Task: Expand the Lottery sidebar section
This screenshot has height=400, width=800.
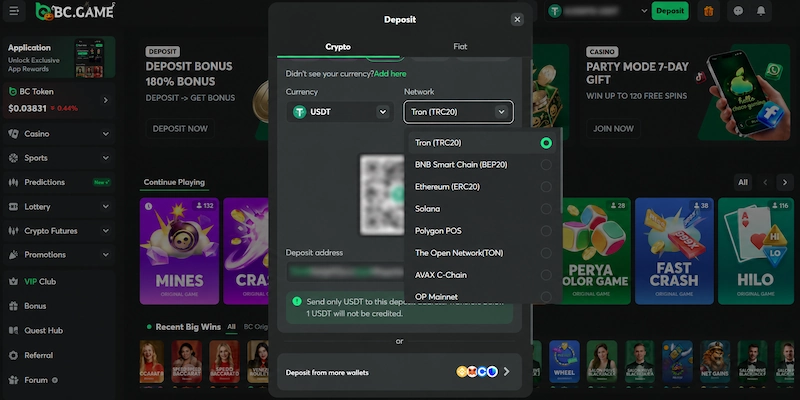Action: click(x=106, y=207)
